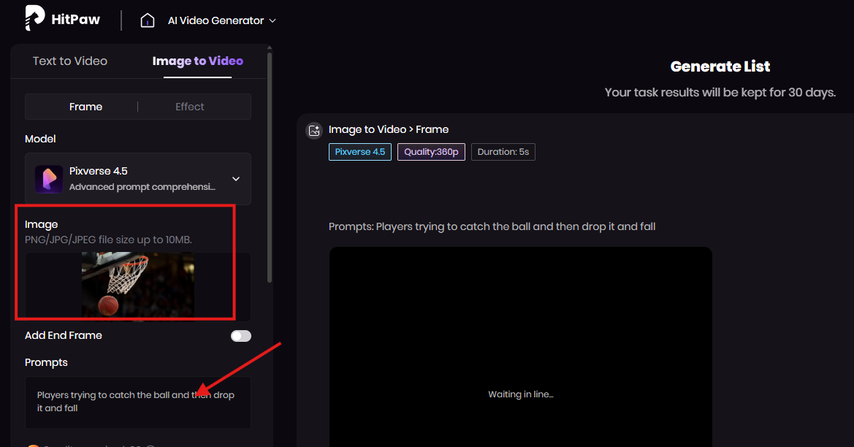Image resolution: width=854 pixels, height=447 pixels.
Task: Click into the Prompts text field
Action: pos(137,401)
